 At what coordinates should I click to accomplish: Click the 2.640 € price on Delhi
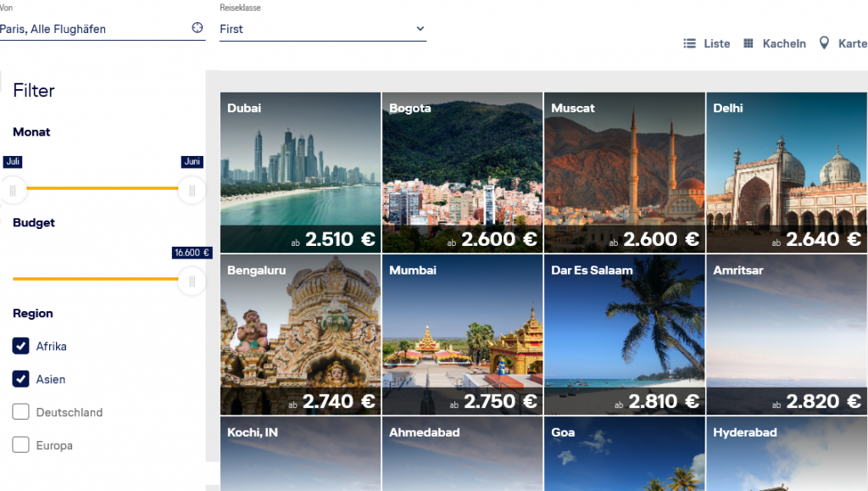coord(823,239)
